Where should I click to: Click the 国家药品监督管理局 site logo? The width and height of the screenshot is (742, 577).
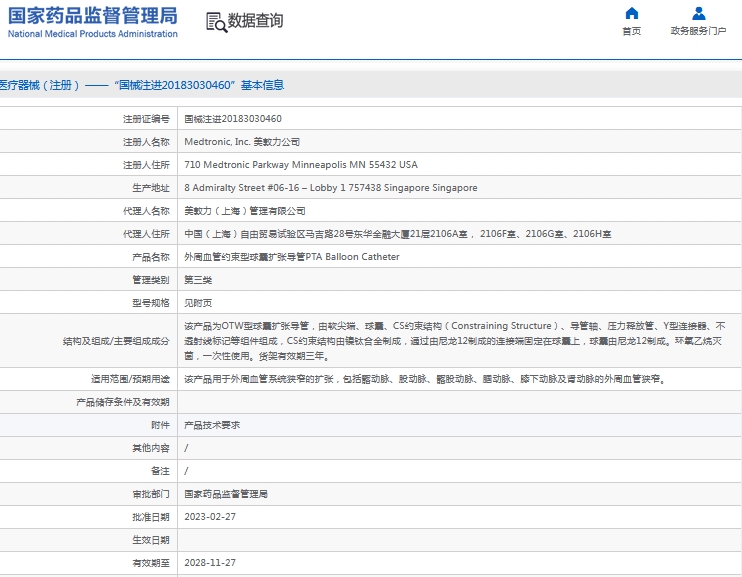pyautogui.click(x=93, y=16)
